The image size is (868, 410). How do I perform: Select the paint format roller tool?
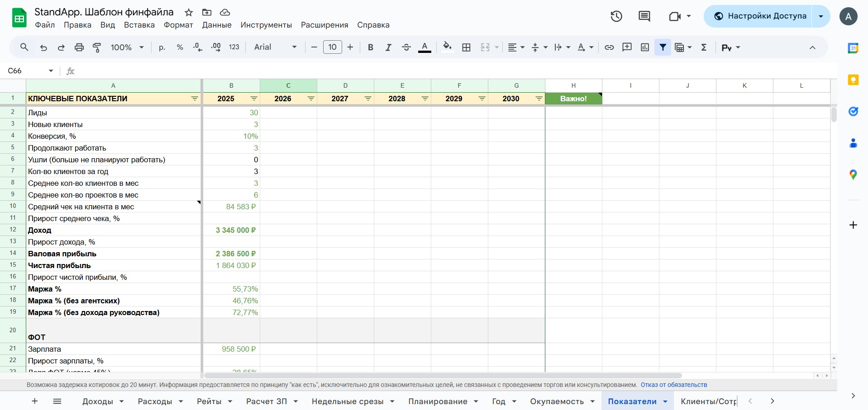[97, 47]
